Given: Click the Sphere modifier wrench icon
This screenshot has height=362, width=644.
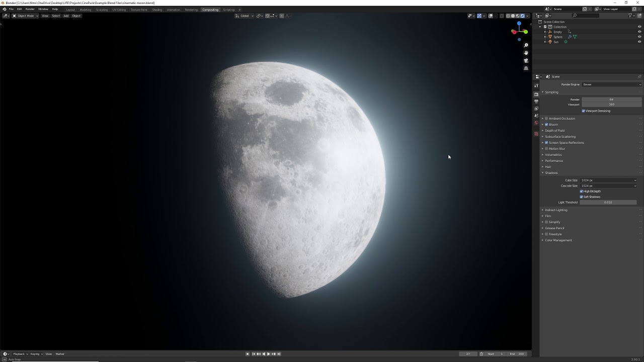Looking at the screenshot, I should [570, 37].
